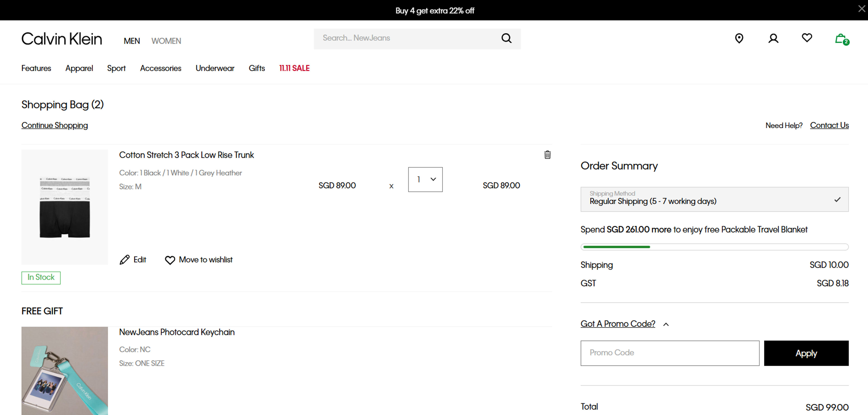Open the NewJeans keychain thumbnail
The width and height of the screenshot is (868, 415).
(65, 370)
